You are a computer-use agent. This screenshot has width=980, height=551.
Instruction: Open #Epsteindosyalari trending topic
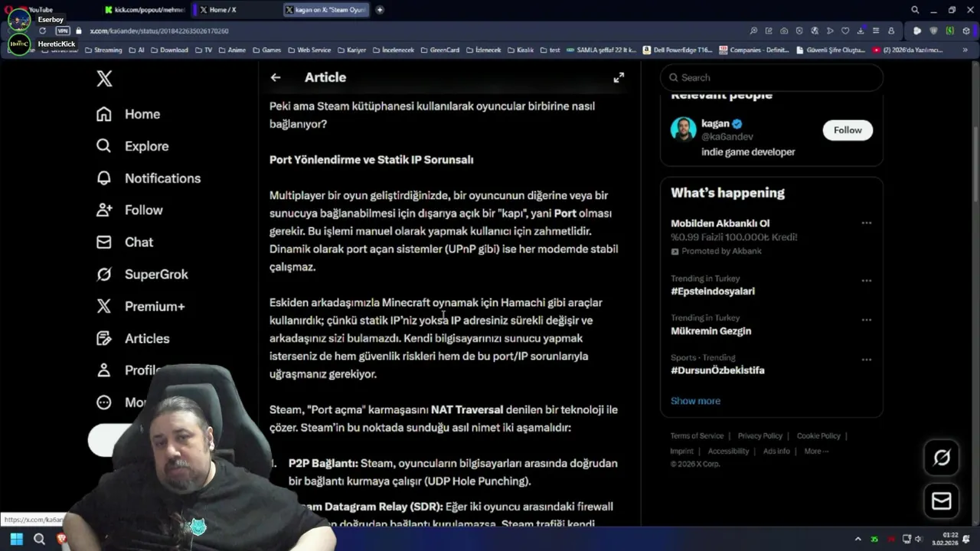pos(713,292)
